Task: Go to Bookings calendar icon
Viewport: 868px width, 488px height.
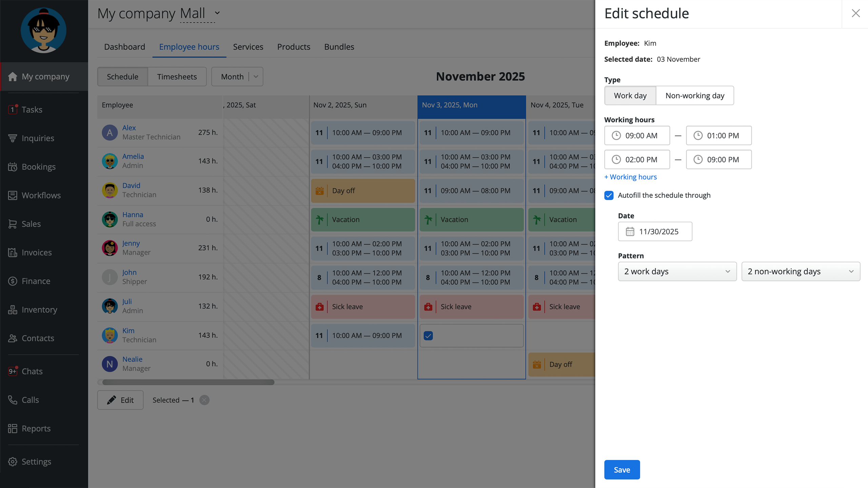Action: pyautogui.click(x=13, y=167)
